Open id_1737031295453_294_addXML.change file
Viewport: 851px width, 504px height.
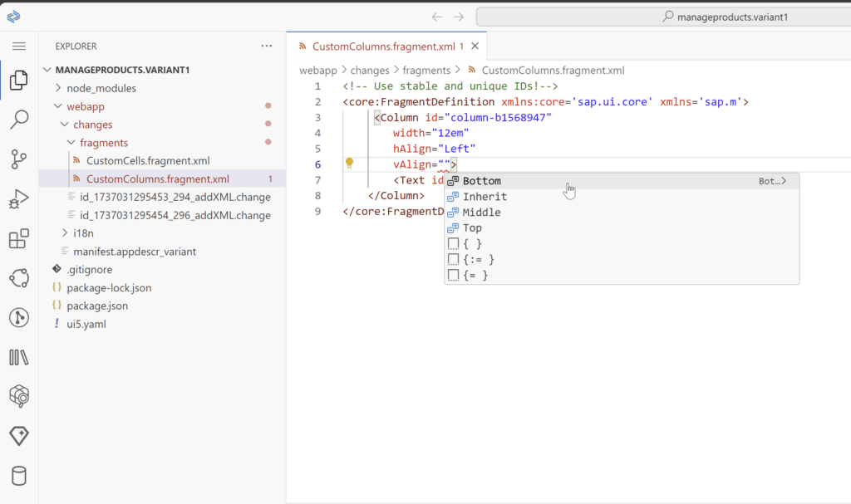175,197
